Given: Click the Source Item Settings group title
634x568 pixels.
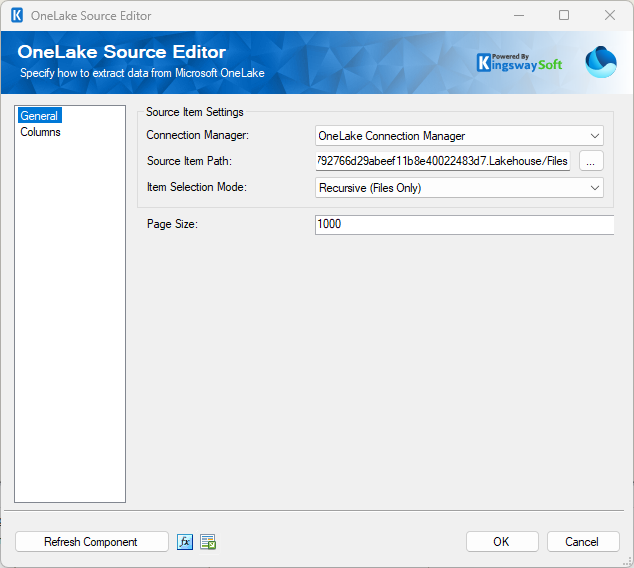Looking at the screenshot, I should pyautogui.click(x=194, y=112).
